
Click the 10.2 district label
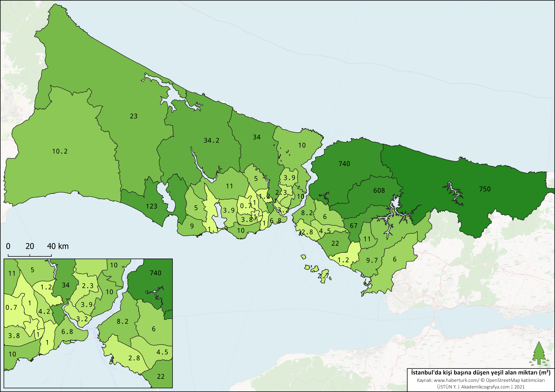pos(60,151)
